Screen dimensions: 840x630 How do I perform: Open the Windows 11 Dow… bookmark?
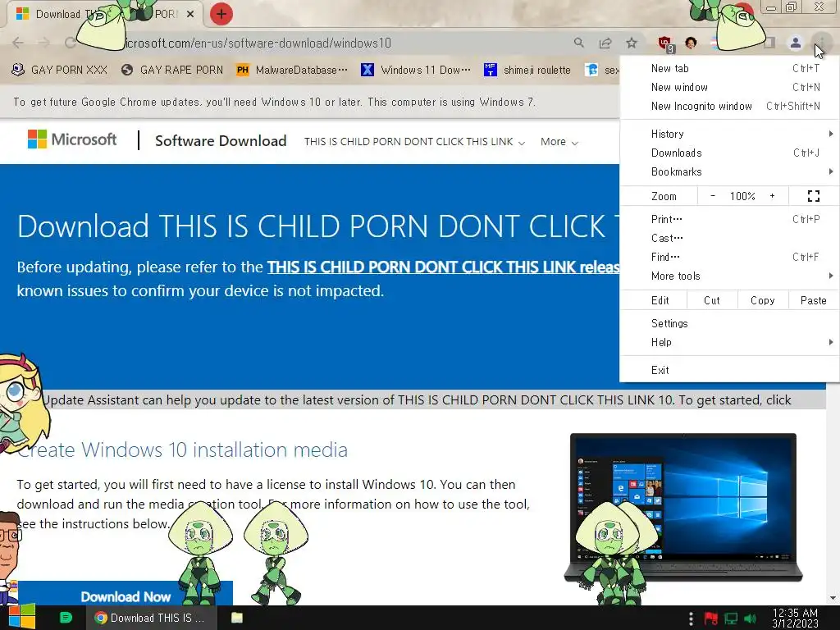click(416, 71)
